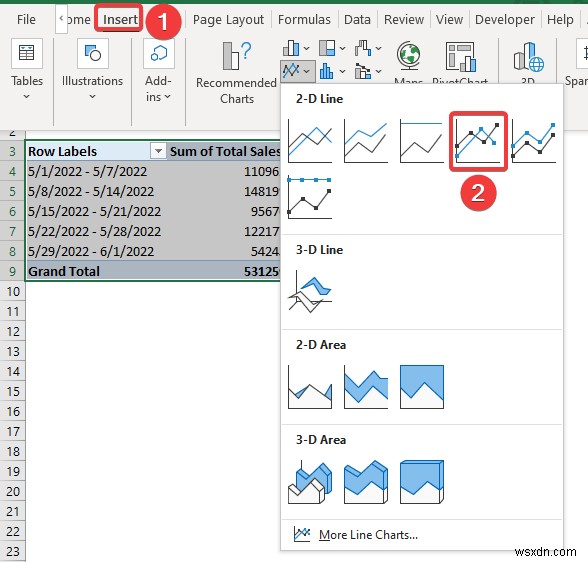Viewport: 588px width, 562px height.
Task: Open the Maps chart button
Action: [x=409, y=62]
